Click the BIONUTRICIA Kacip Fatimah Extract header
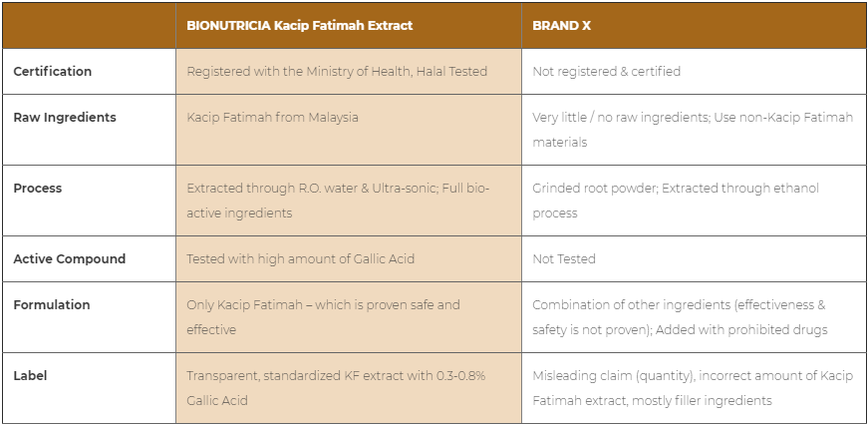Screen dimensions: 868x425 coord(300,26)
